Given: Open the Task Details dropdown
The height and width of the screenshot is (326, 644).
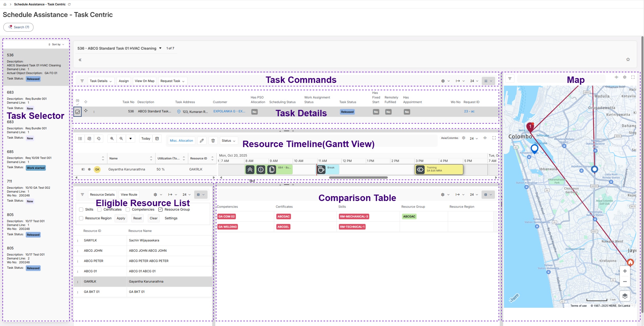Looking at the screenshot, I should (101, 81).
